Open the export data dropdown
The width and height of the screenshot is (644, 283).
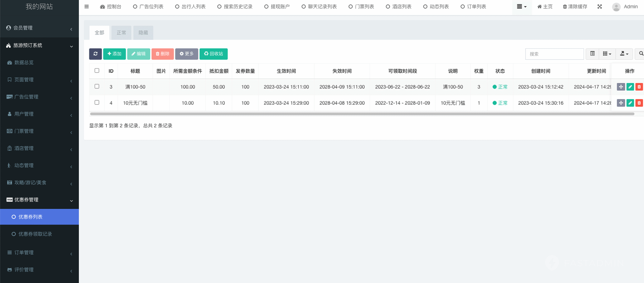pos(624,54)
